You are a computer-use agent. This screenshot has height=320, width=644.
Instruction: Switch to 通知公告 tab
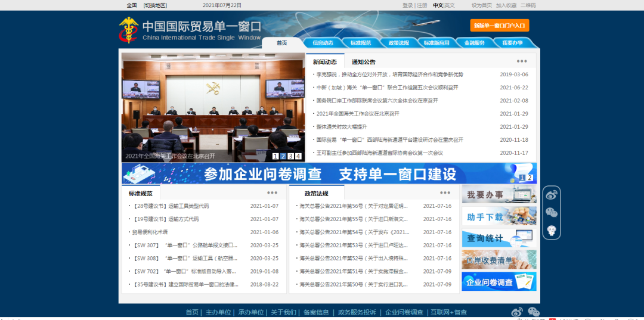pos(364,62)
